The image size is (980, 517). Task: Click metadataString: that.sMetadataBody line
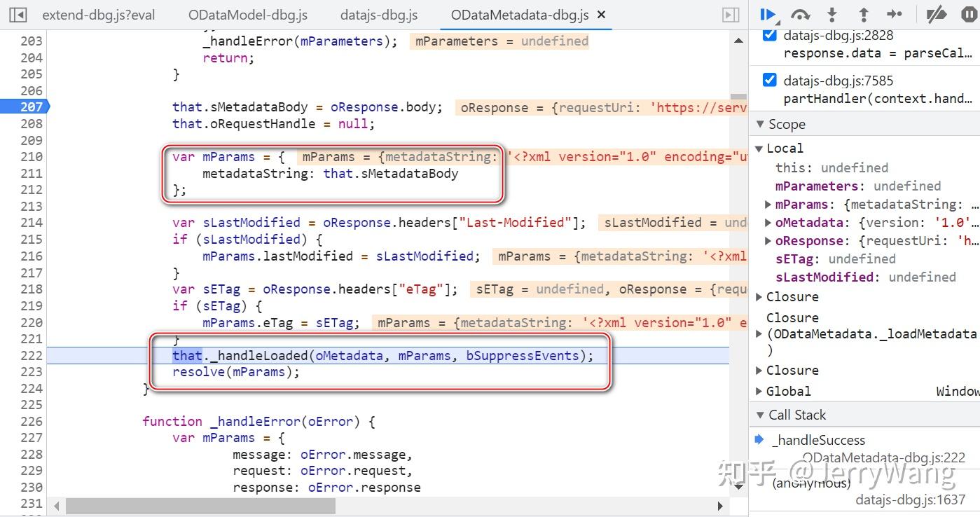[331, 174]
